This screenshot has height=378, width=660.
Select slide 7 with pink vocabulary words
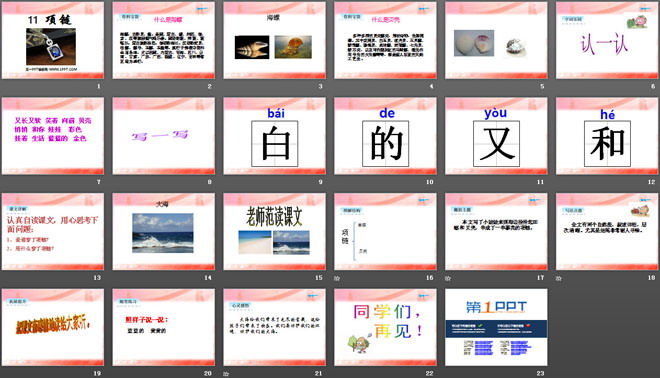point(53,136)
